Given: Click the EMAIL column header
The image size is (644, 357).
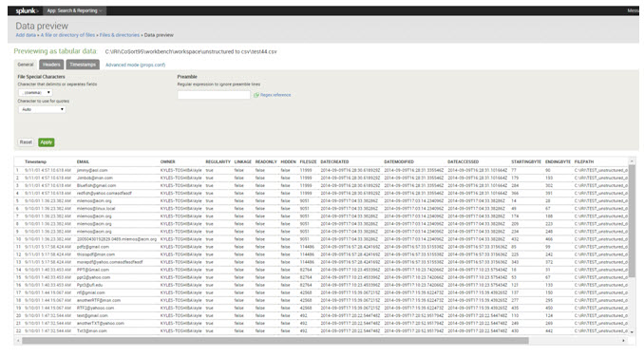Looking at the screenshot, I should tap(83, 161).
